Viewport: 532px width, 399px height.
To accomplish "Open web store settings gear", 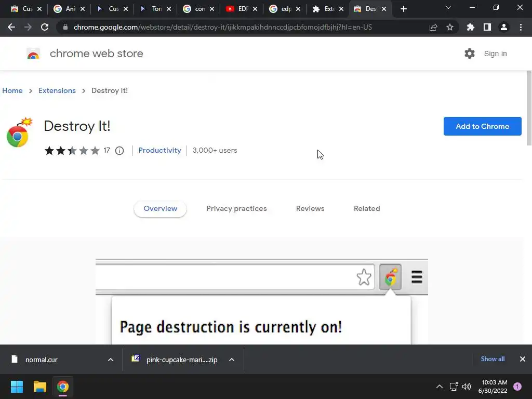I will pos(470,54).
